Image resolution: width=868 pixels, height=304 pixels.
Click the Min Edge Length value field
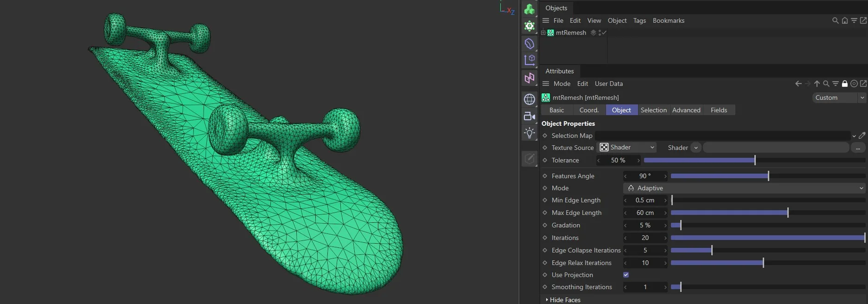click(645, 201)
